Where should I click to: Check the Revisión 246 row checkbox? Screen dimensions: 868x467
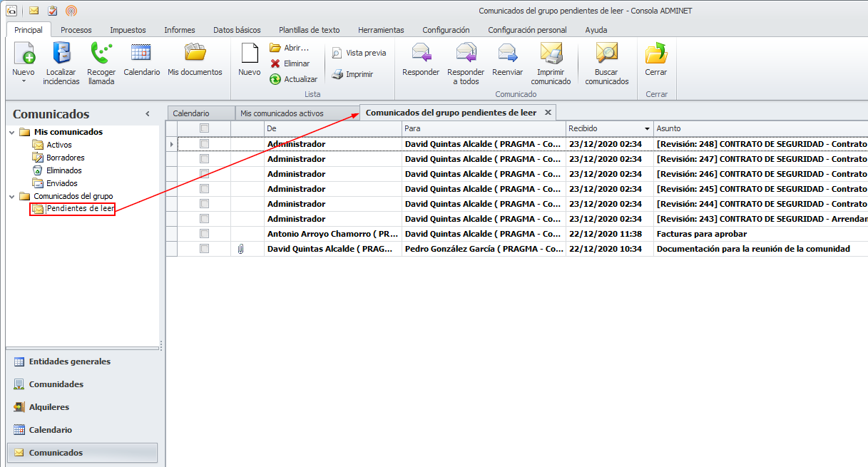pos(204,174)
